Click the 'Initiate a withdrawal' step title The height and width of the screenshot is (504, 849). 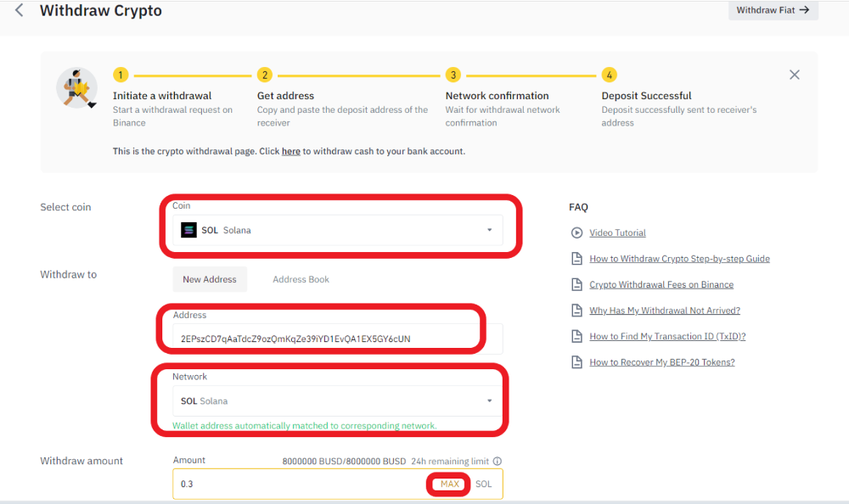click(x=162, y=96)
